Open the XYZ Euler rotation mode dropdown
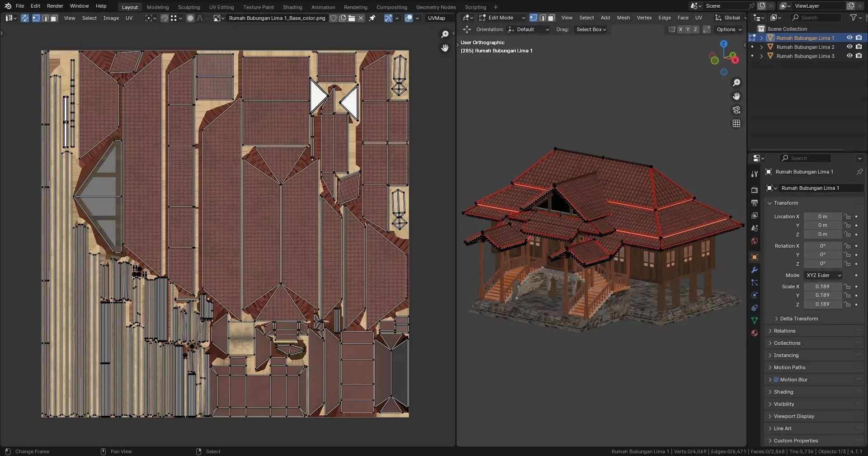 (x=823, y=275)
